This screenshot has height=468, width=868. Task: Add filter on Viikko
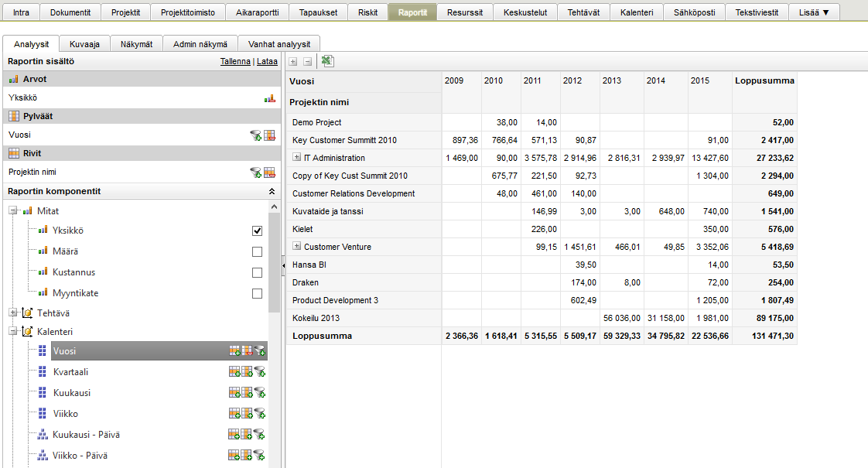pos(260,414)
